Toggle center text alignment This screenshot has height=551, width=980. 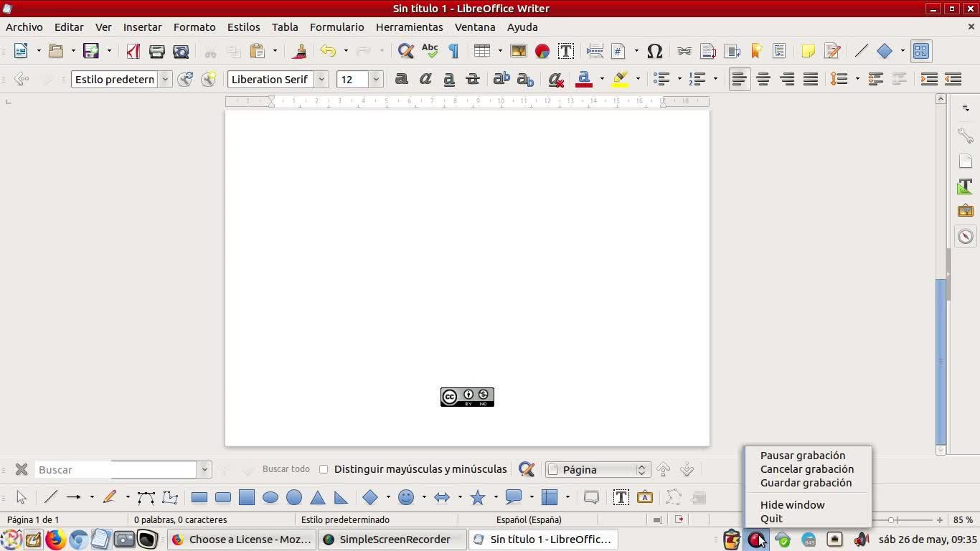pos(763,80)
